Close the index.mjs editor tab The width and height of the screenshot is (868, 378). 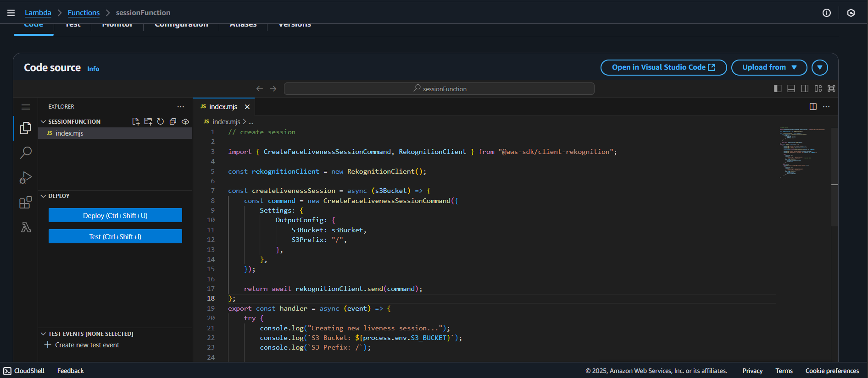(247, 107)
